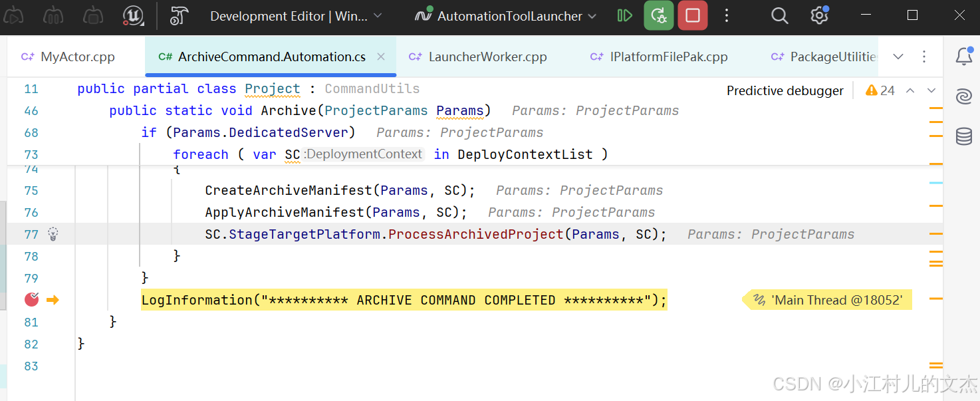This screenshot has width=980, height=401.
Task: Click Params.DedicatedServer in the if line
Action: coord(261,133)
